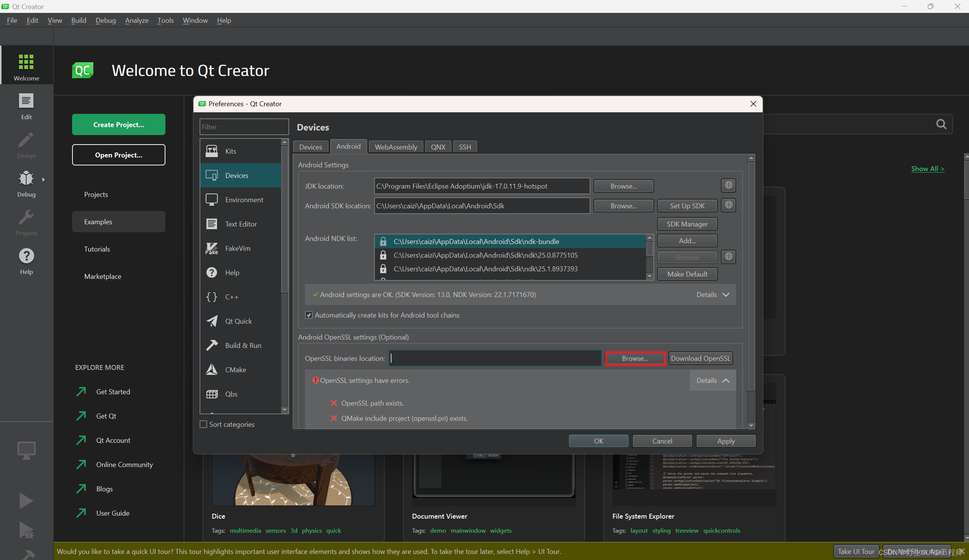This screenshot has width=969, height=560.
Task: Click the globe icon beside JDK location
Action: point(728,186)
